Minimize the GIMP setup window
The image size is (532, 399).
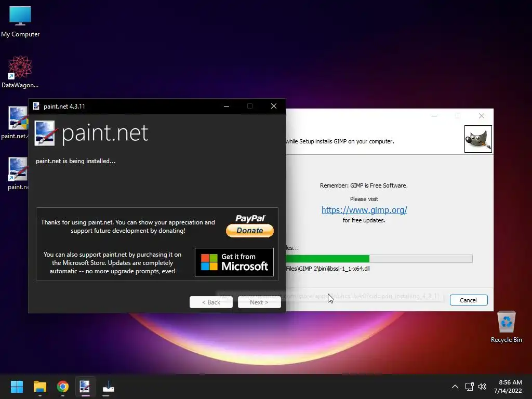[434, 116]
